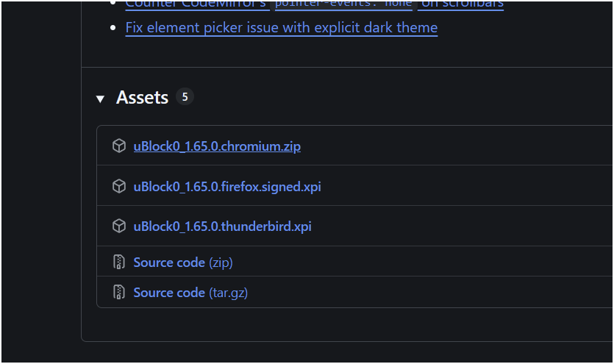Click the Assets heading text
Screen dimensions: 614x364
(x=142, y=97)
